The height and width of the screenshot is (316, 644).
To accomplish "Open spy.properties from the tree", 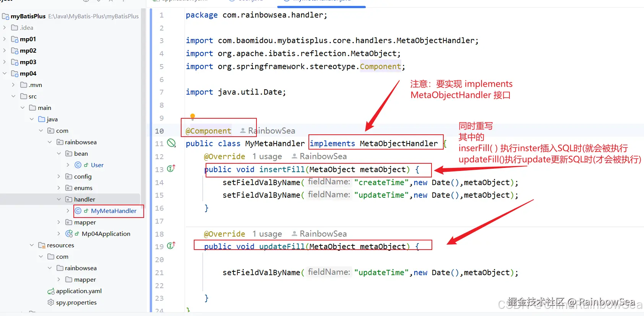I will click(76, 302).
